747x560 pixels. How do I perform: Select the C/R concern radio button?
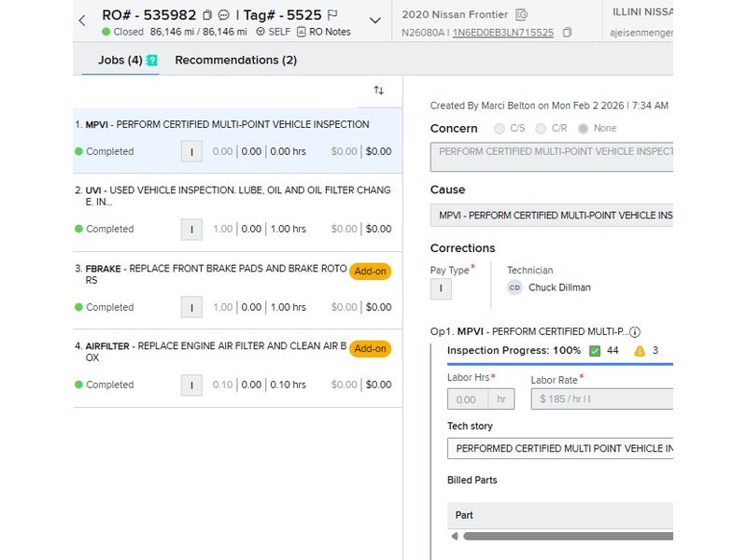click(541, 129)
